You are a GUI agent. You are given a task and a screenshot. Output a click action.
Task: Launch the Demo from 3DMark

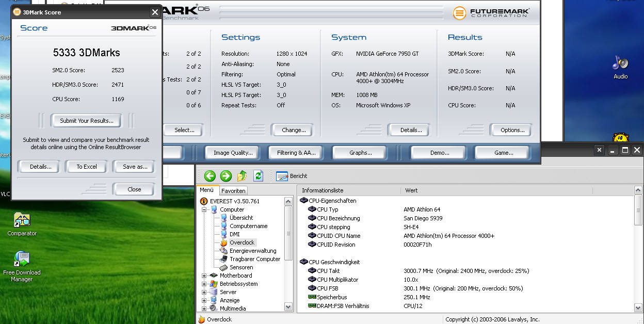pos(439,153)
